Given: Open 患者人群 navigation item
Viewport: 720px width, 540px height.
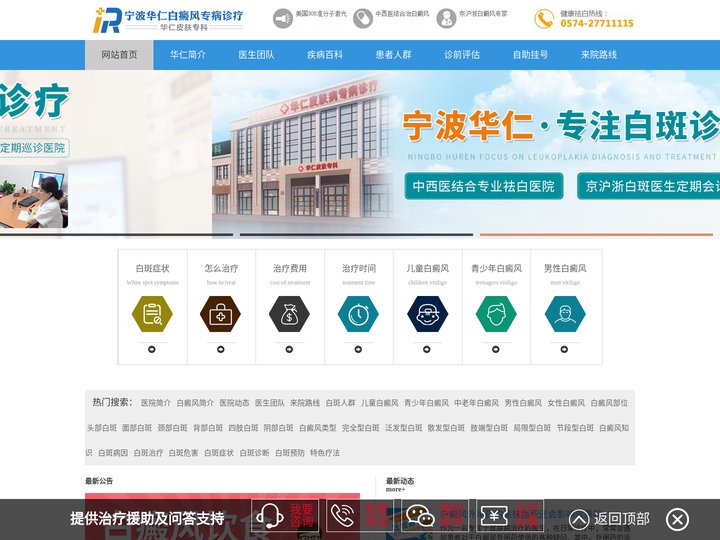Looking at the screenshot, I should [393, 55].
